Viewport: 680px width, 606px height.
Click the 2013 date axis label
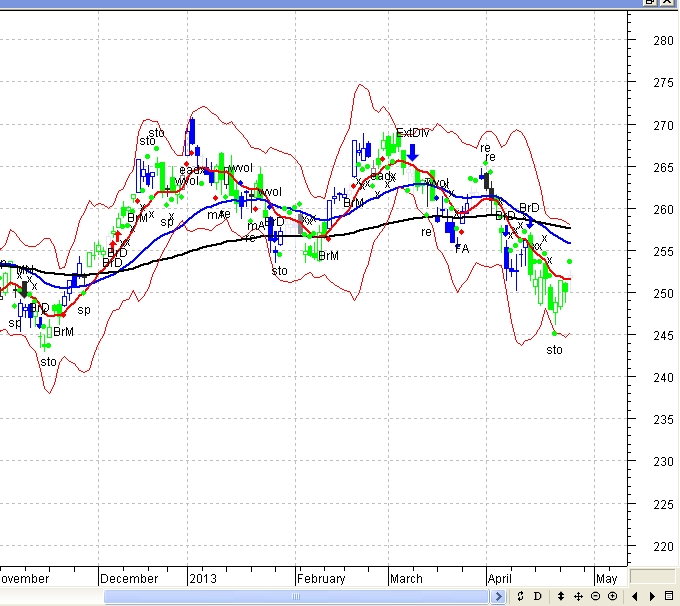tap(203, 578)
